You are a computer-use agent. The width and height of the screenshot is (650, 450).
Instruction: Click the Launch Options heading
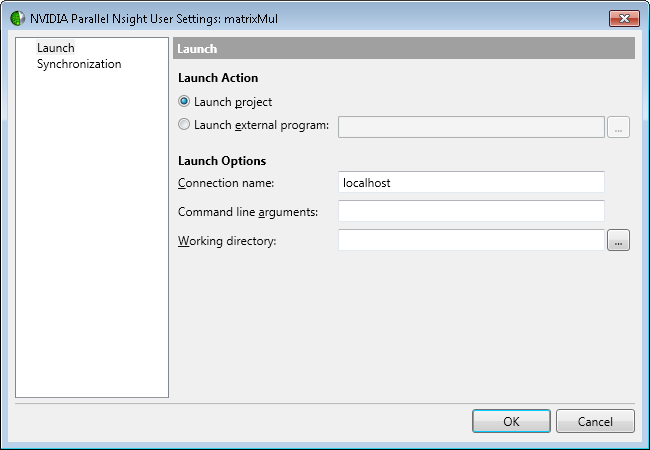[222, 160]
